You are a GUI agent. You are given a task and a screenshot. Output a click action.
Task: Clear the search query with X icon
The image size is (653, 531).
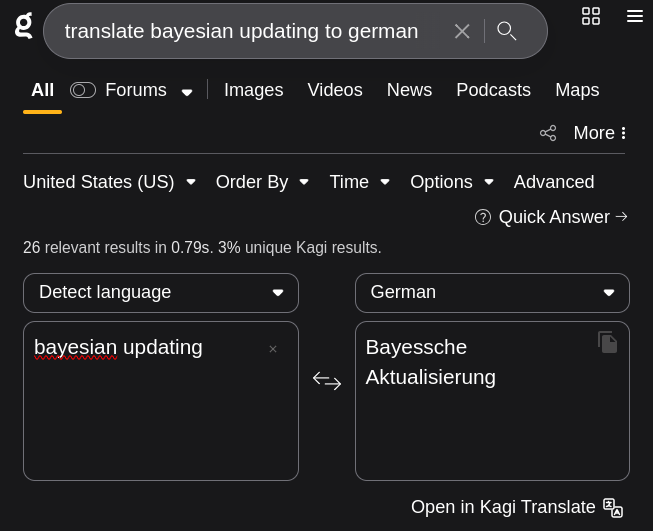tap(462, 31)
